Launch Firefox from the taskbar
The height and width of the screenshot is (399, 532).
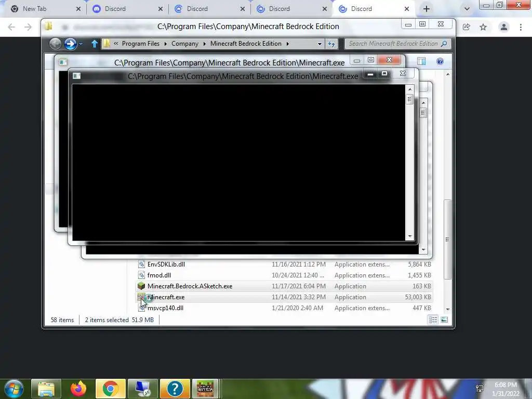point(78,389)
